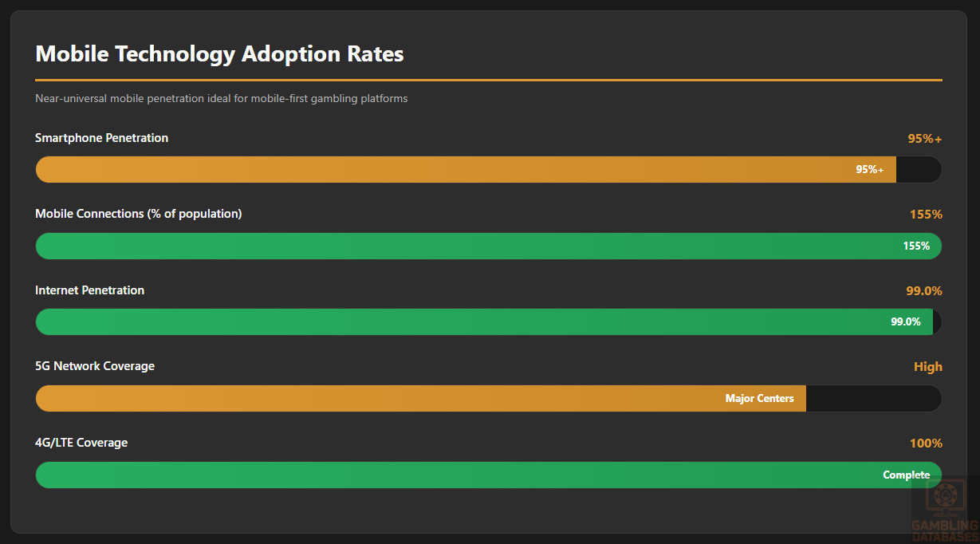The height and width of the screenshot is (544, 980).
Task: Click the 5G Network Coverage label
Action: tap(95, 366)
